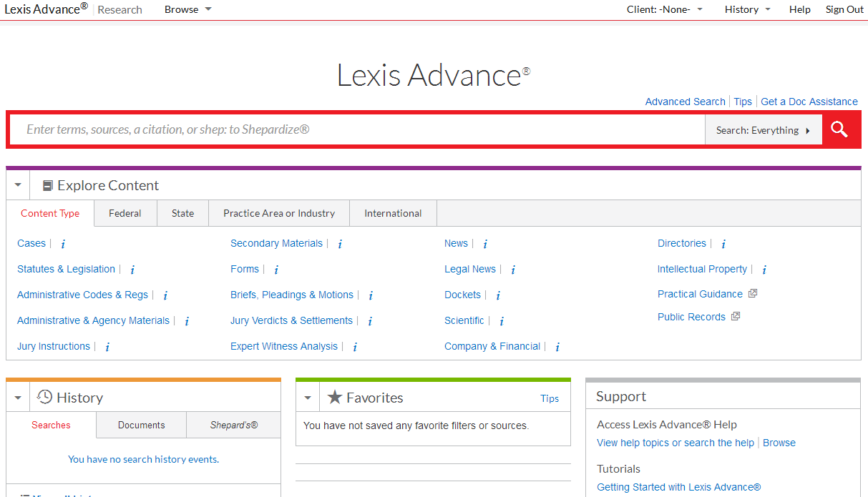Click external link icon beside Public Records

coord(736,316)
